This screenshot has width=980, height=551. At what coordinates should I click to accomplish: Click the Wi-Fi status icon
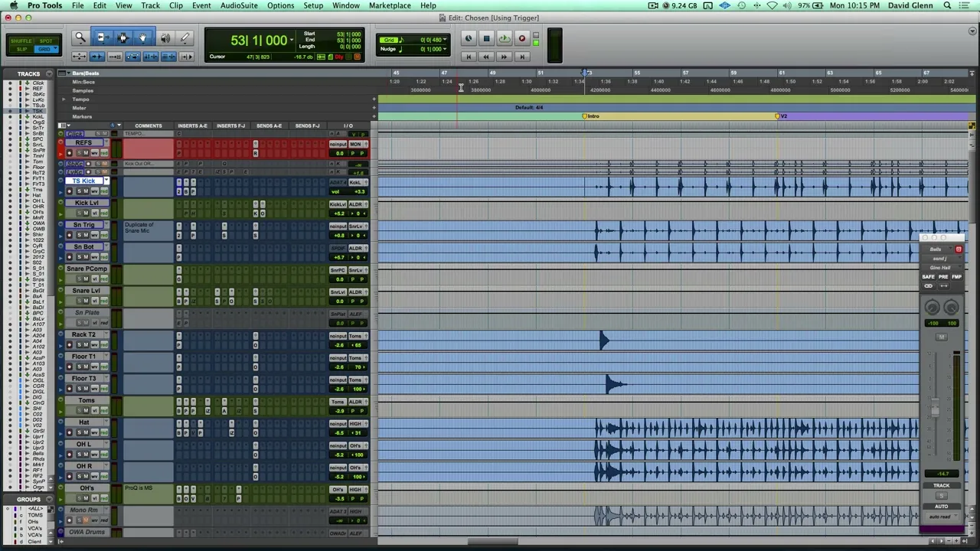(772, 5)
